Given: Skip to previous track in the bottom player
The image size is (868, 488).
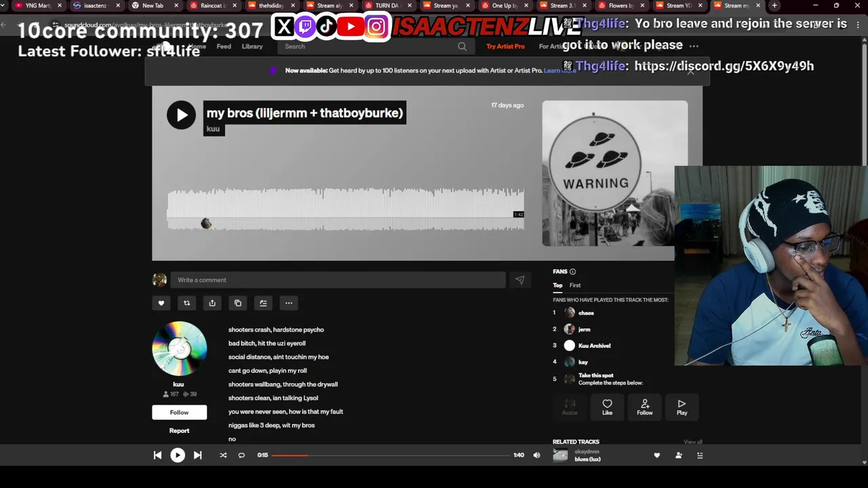Looking at the screenshot, I should click(x=157, y=455).
